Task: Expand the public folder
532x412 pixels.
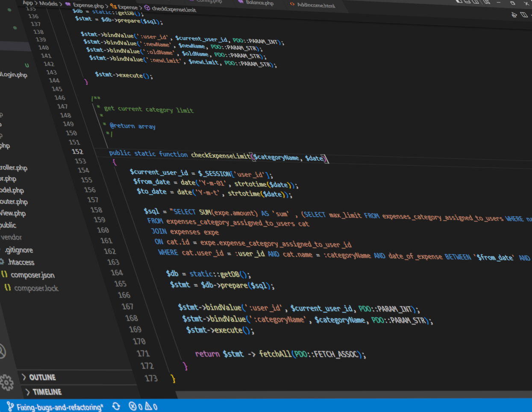Action: click(x=8, y=225)
